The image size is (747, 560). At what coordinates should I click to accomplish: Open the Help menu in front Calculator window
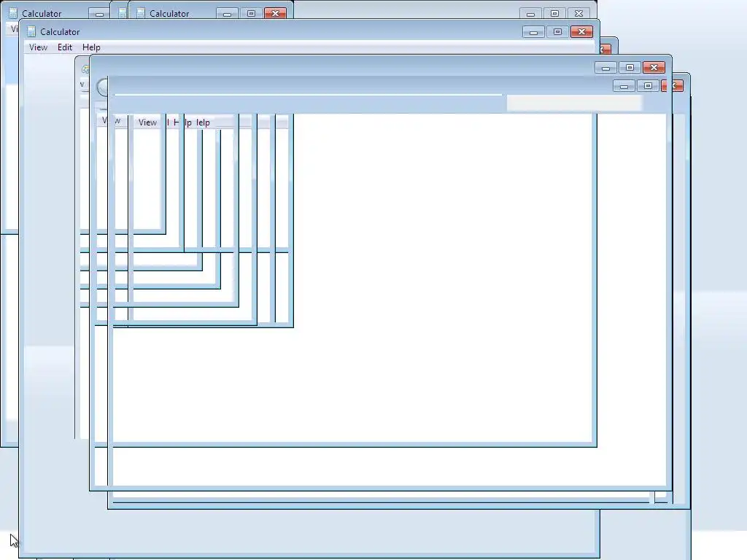[x=91, y=47]
